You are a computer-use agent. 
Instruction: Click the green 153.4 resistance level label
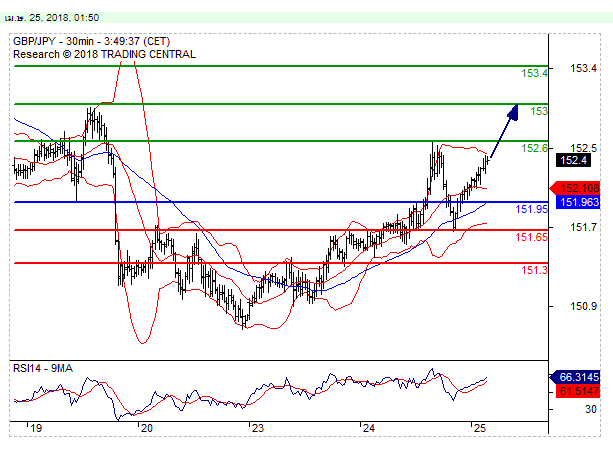click(534, 73)
